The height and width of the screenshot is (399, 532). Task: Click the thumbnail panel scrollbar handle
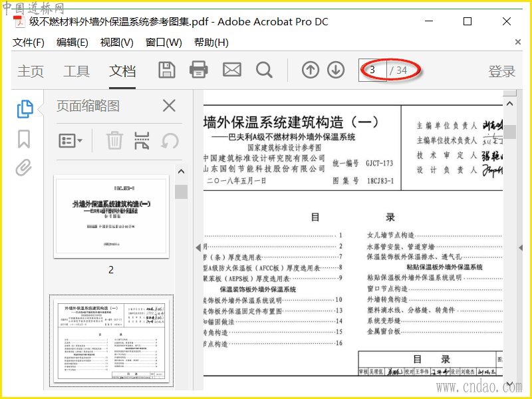tap(181, 192)
